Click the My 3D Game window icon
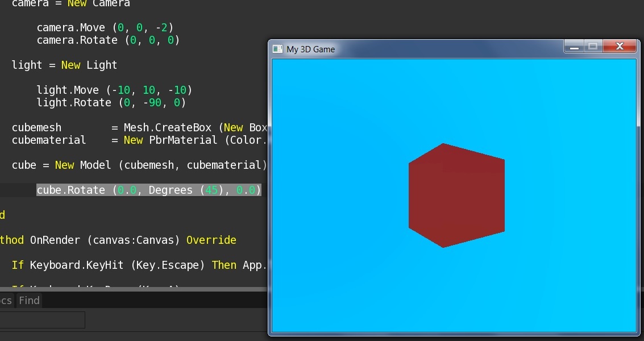The image size is (644, 341). click(x=277, y=49)
